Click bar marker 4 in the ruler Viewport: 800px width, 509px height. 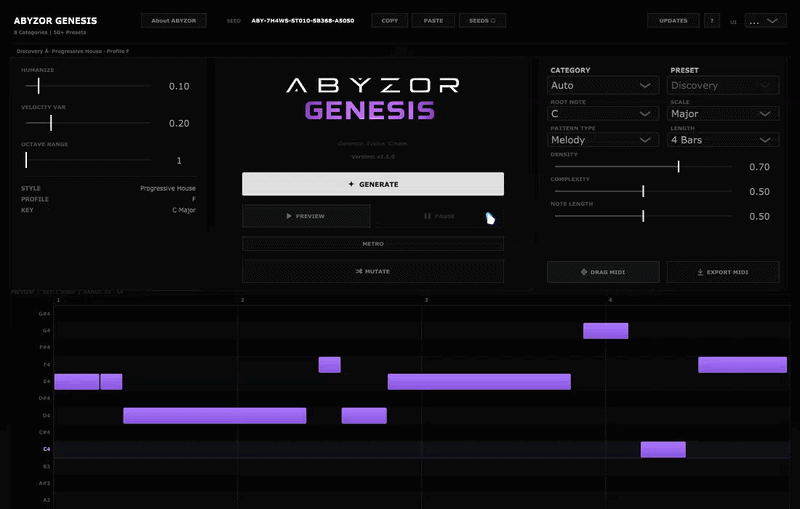pos(610,300)
